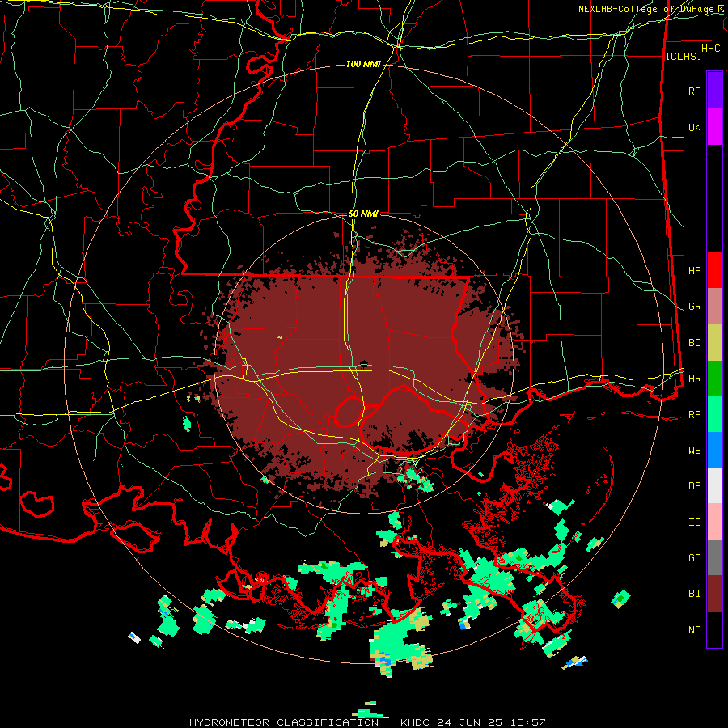Click the BI legend label
Screen dimensions: 728x728
[x=694, y=594]
